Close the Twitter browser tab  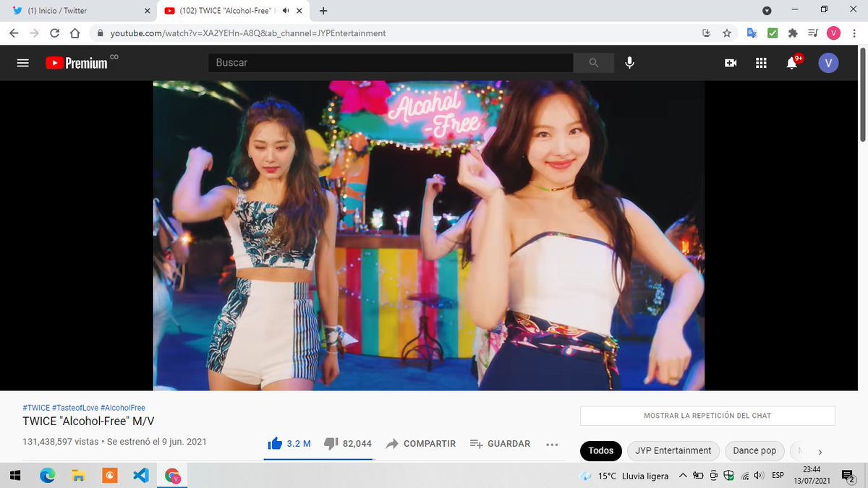pyautogui.click(x=147, y=11)
